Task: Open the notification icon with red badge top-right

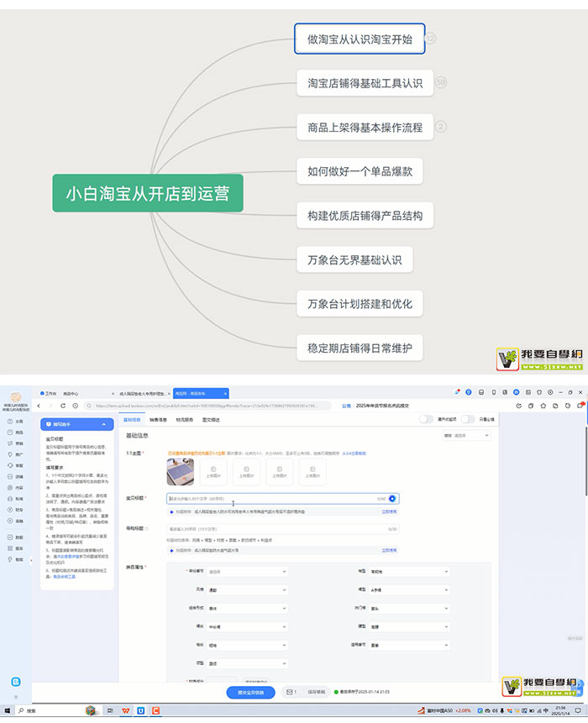Action: coord(580,406)
